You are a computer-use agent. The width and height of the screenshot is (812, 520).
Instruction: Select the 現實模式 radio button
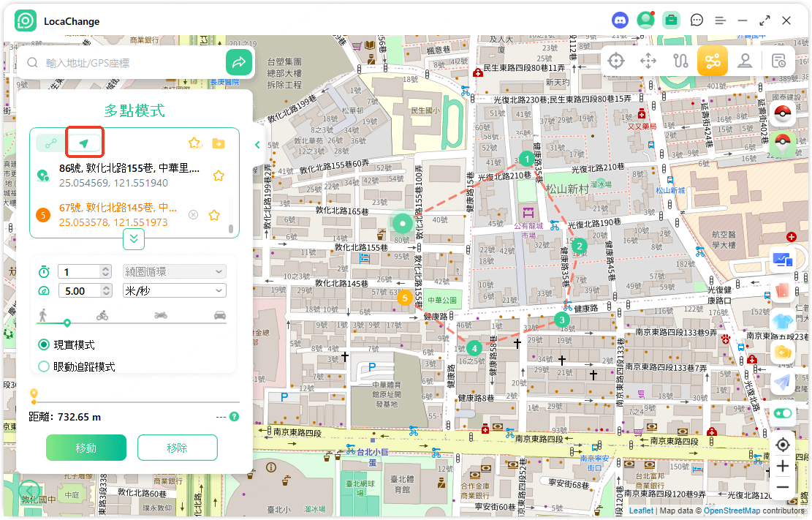point(44,344)
